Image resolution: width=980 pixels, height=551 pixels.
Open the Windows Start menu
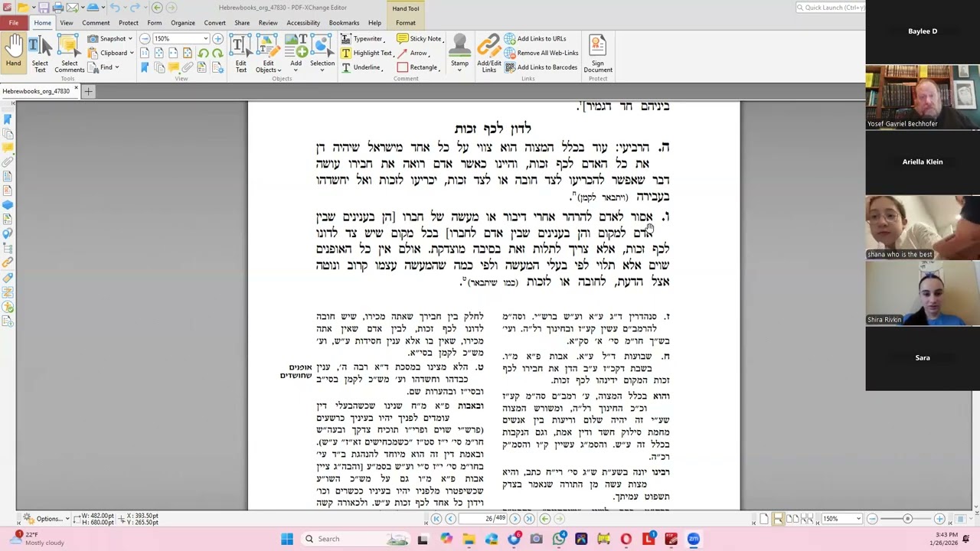click(287, 539)
